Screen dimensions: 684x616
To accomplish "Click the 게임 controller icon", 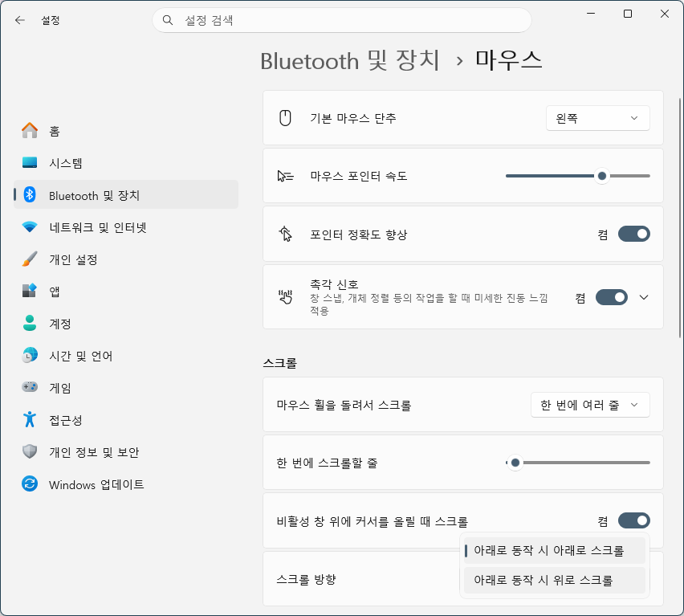I will (30, 387).
